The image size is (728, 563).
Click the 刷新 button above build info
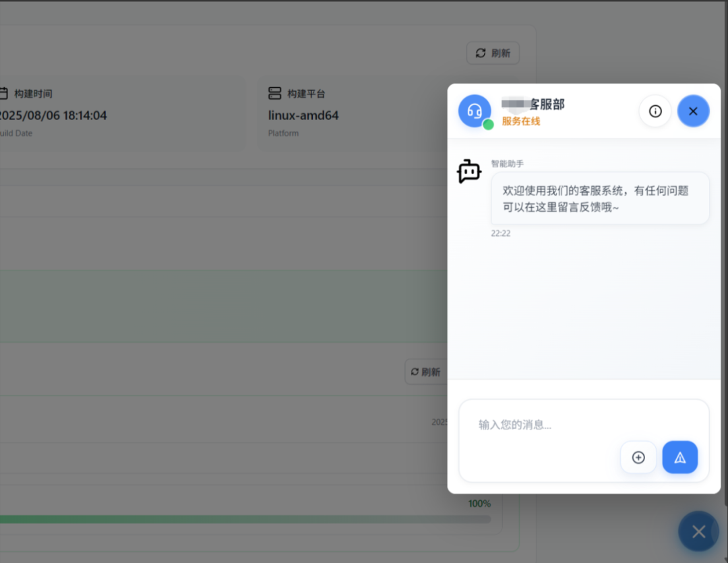pyautogui.click(x=493, y=53)
